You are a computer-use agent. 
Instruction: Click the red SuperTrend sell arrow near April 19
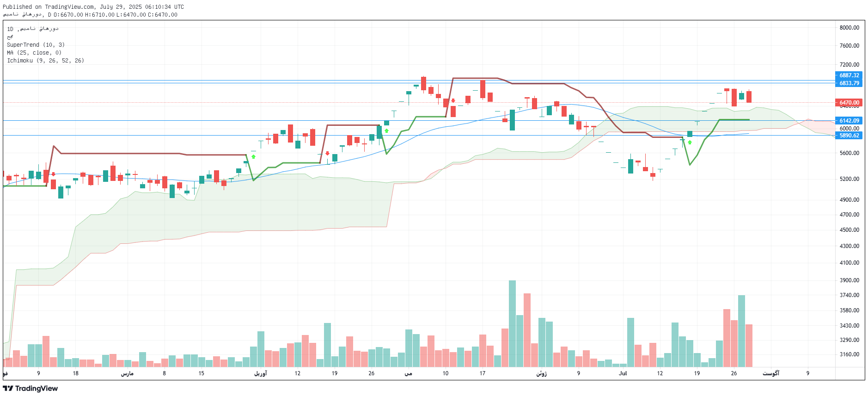pos(327,153)
